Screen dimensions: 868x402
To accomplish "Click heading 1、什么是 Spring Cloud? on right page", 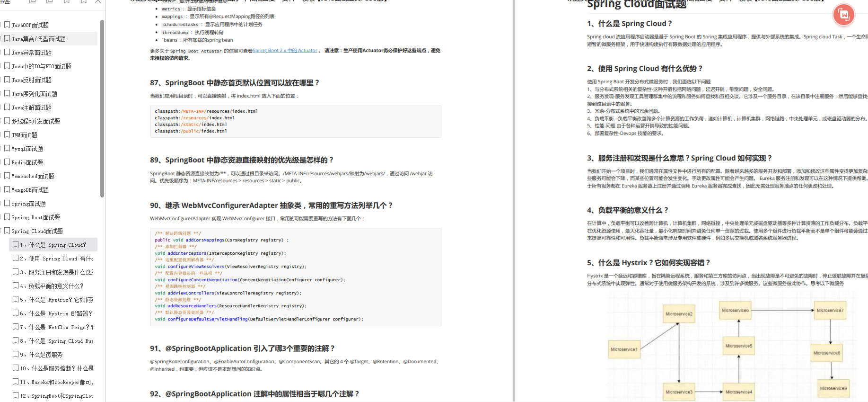I will 629,24.
